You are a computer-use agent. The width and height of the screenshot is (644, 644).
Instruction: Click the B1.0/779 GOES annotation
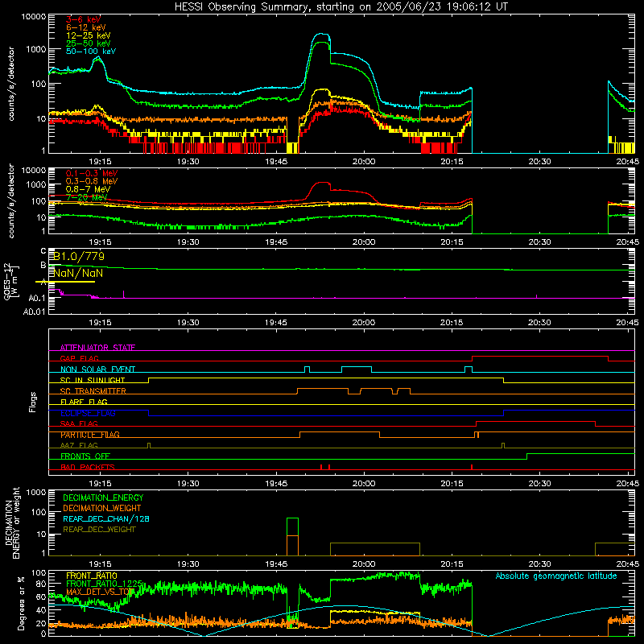point(79,257)
